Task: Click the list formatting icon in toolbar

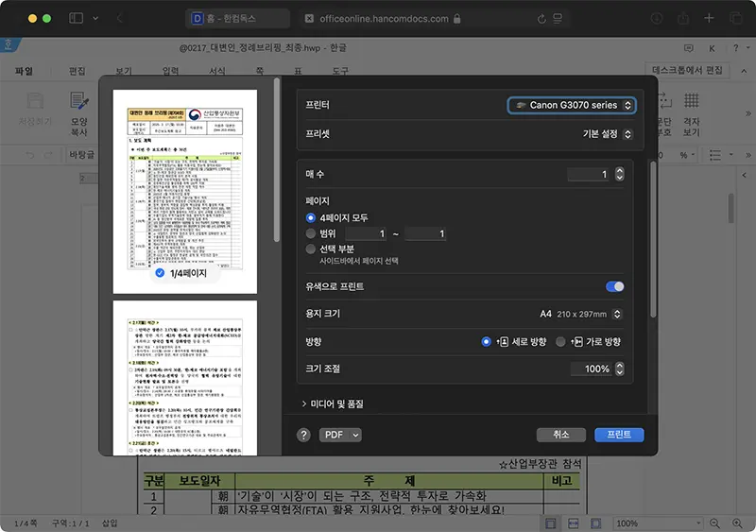Action: (x=715, y=155)
